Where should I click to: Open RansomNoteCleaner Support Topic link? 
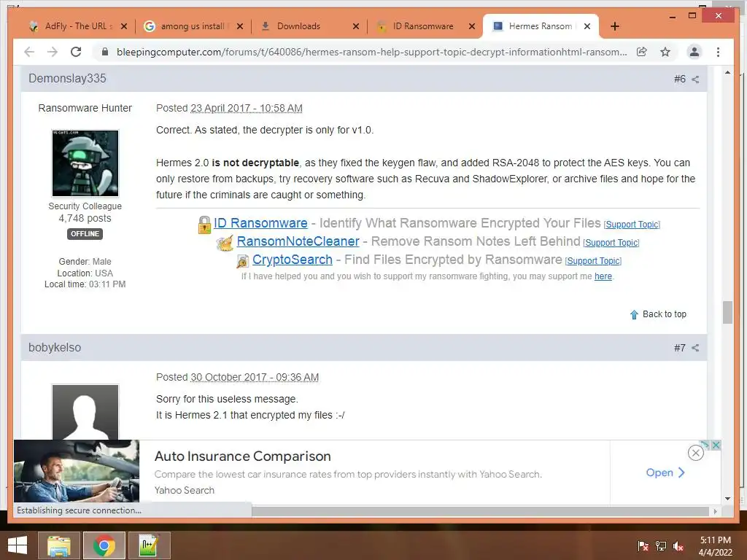click(611, 242)
